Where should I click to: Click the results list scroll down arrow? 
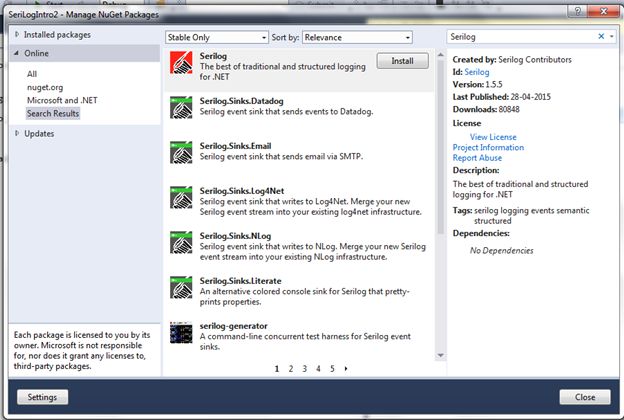pyautogui.click(x=441, y=355)
